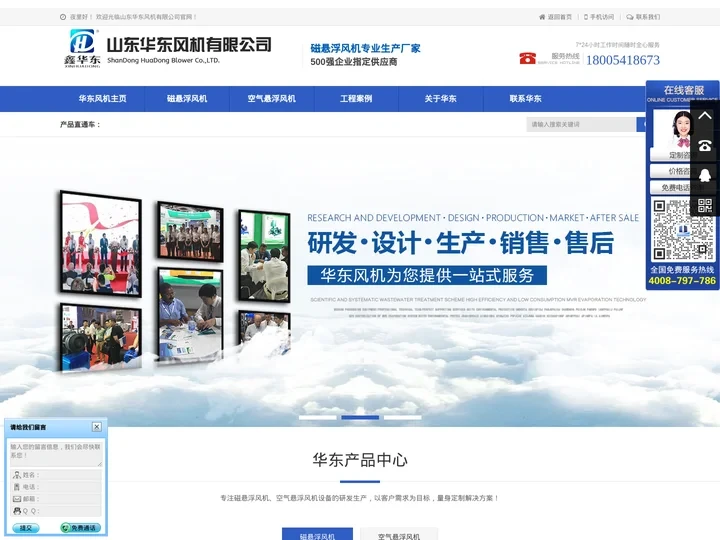
Task: Select the active middle banner slide indicator
Action: [360, 417]
